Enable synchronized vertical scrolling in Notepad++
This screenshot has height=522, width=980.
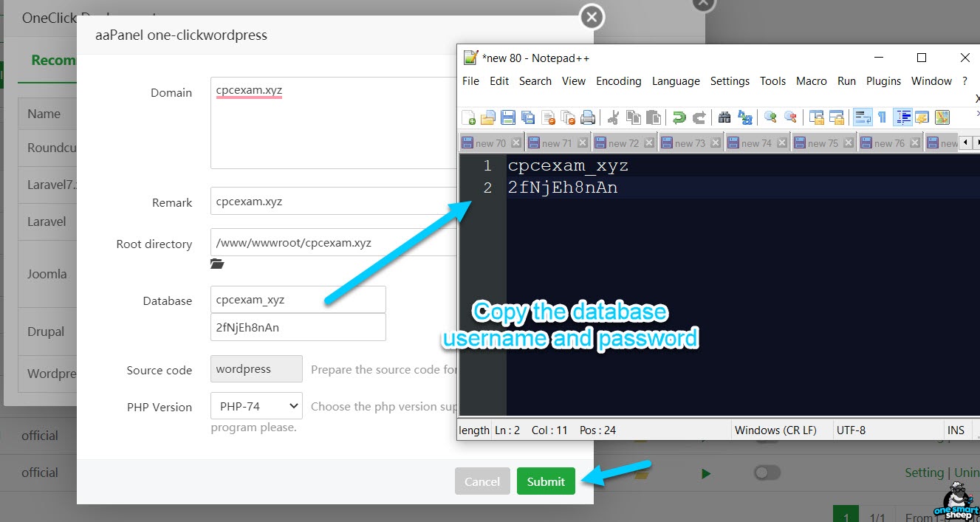pos(816,117)
